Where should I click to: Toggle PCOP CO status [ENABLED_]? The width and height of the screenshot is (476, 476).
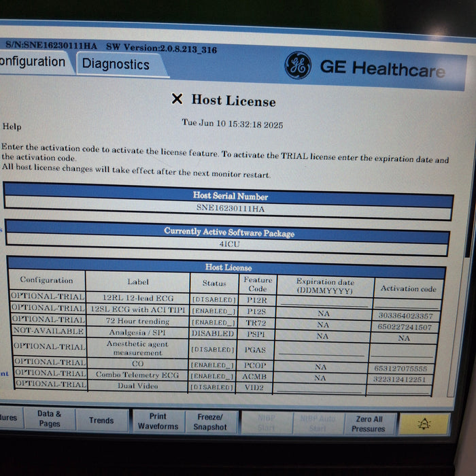coord(212,365)
